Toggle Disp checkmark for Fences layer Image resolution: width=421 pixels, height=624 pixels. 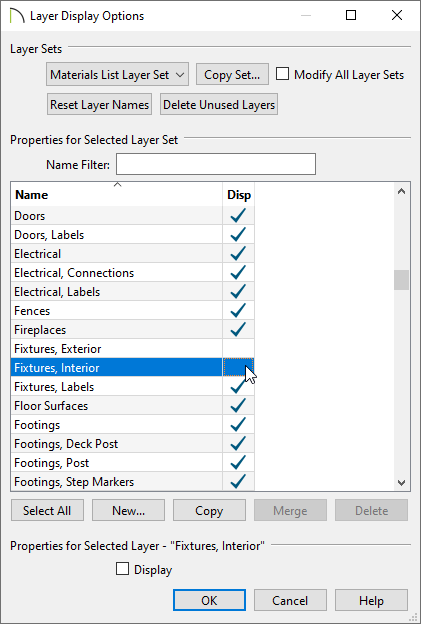pos(238,310)
